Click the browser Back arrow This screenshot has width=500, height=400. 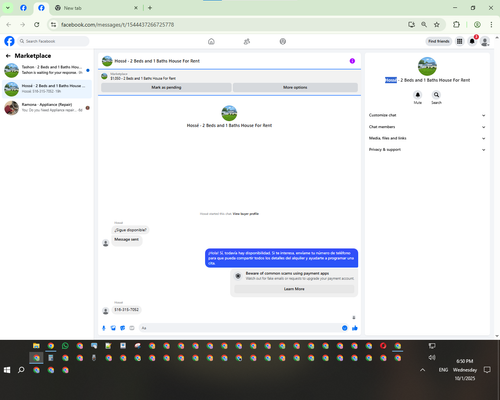click(9, 25)
